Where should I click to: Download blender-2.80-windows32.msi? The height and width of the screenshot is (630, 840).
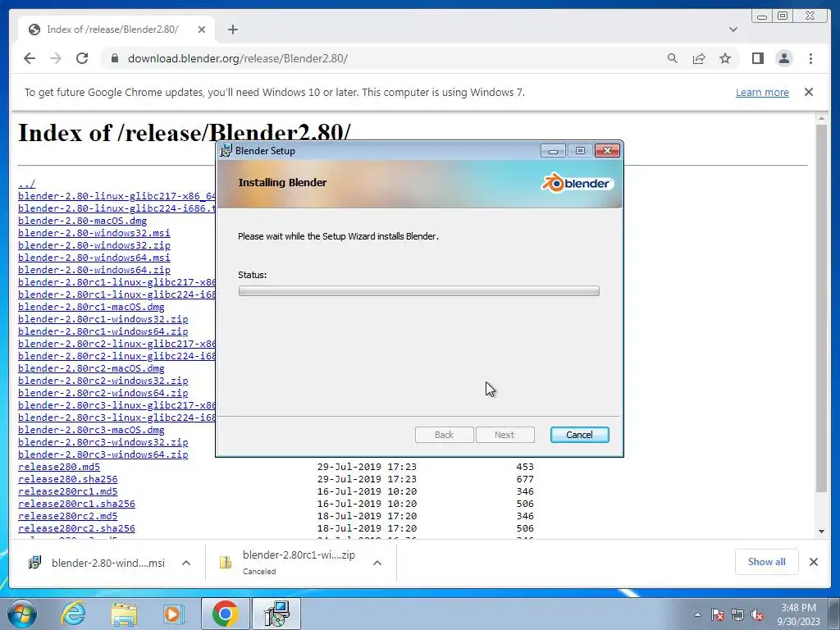[x=94, y=233]
